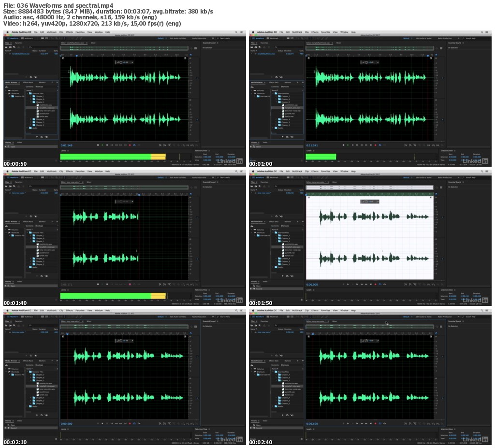495x448 pixels.
Task: In the 00:02:40 frame, click the Stop button
Action: [344, 424]
